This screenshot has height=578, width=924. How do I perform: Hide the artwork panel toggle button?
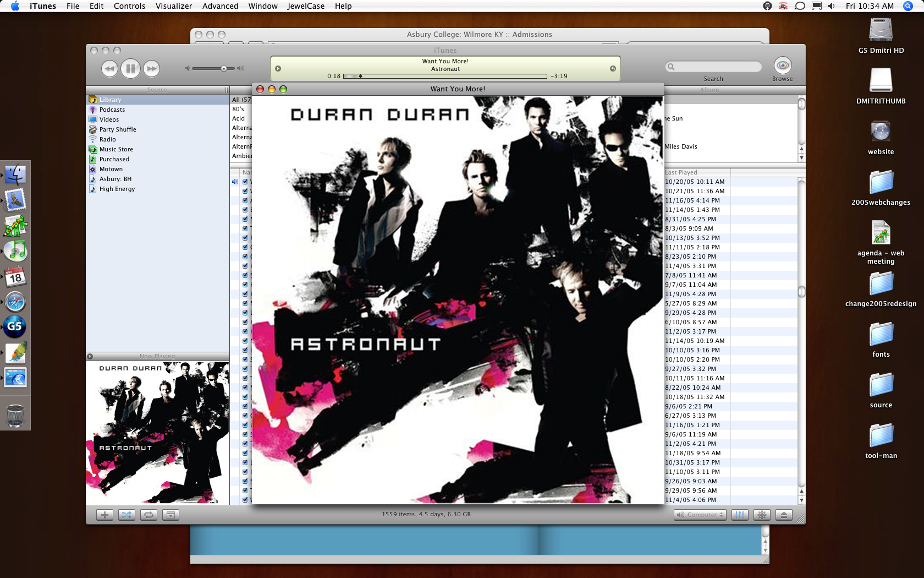(170, 515)
